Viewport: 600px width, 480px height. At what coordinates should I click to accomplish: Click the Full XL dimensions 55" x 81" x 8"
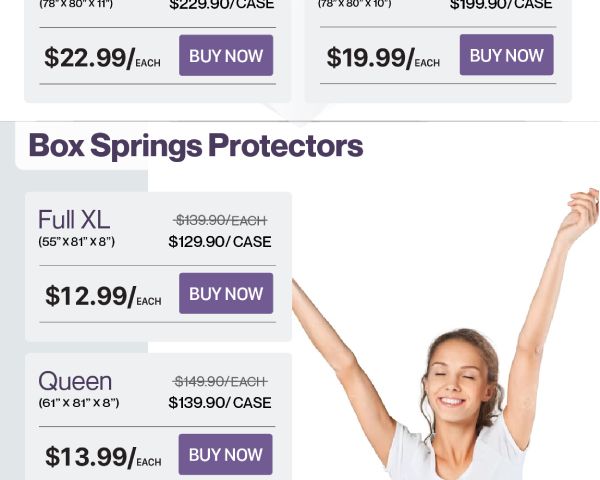click(x=77, y=242)
